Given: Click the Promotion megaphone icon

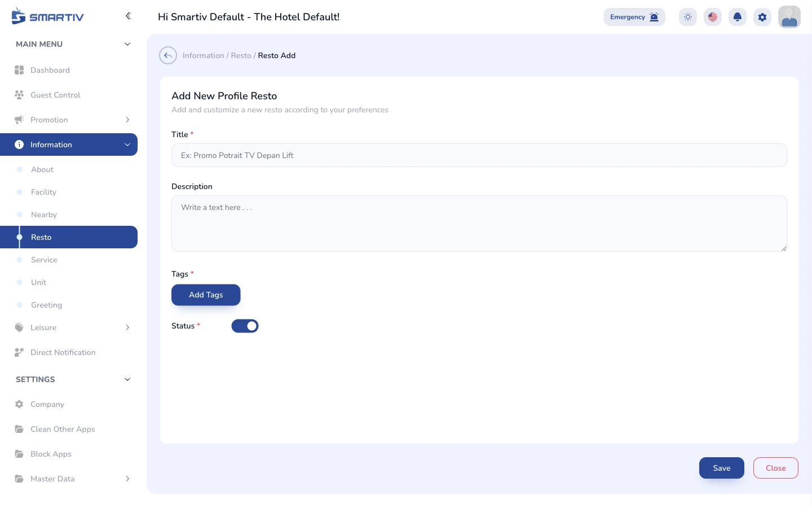Looking at the screenshot, I should 19,120.
